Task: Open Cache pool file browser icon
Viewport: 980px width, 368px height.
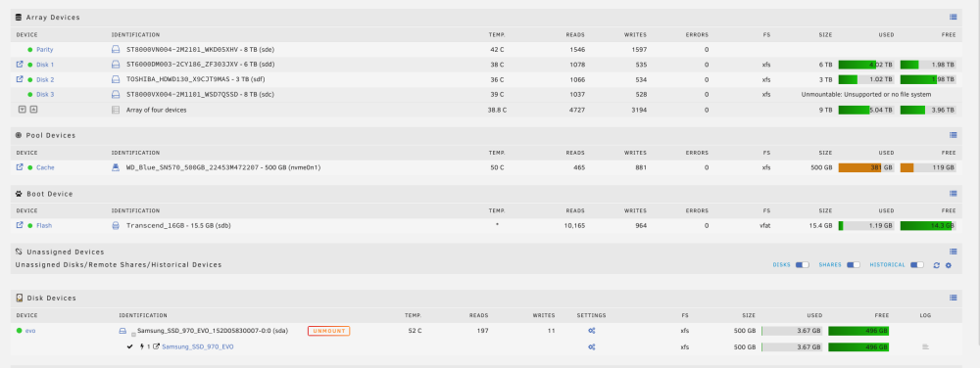Action: (20, 167)
